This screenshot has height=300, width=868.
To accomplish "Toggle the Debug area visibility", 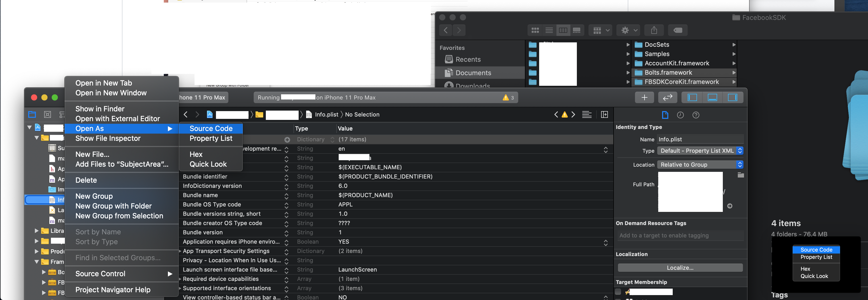I will [x=712, y=97].
